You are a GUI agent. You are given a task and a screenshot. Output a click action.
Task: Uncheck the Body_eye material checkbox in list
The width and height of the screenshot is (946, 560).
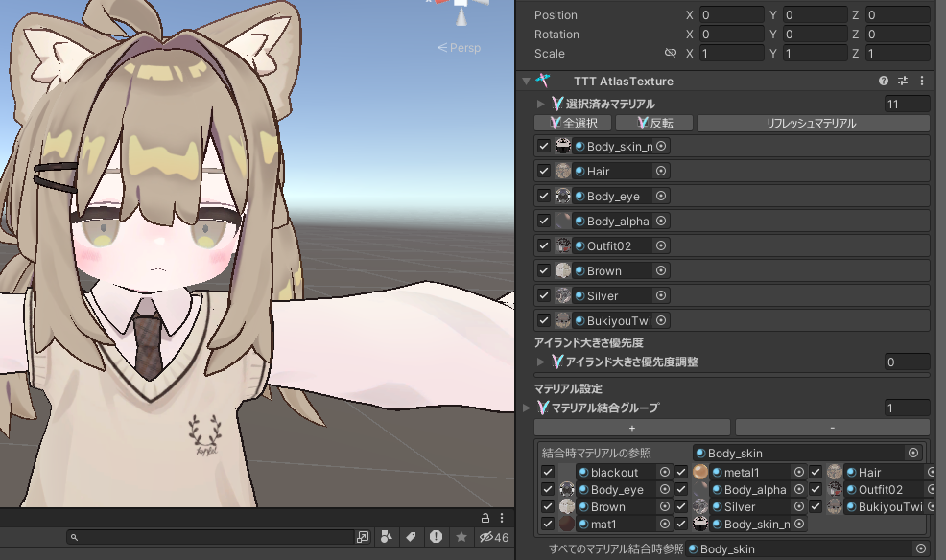[544, 196]
